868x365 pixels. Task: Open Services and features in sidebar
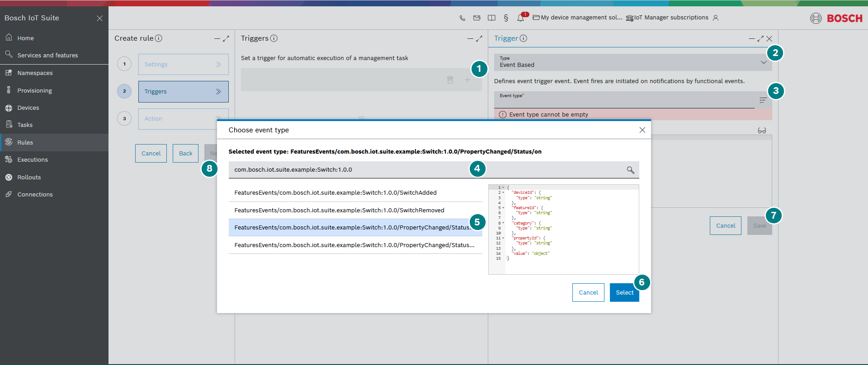[54, 55]
